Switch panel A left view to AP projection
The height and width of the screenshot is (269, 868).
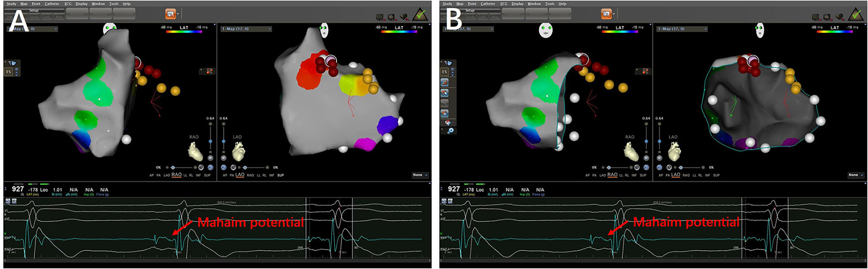(151, 175)
